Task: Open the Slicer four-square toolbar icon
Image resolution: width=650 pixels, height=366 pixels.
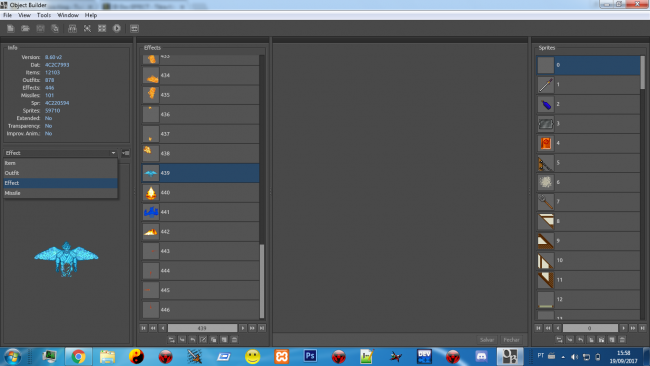Action: (x=102, y=28)
